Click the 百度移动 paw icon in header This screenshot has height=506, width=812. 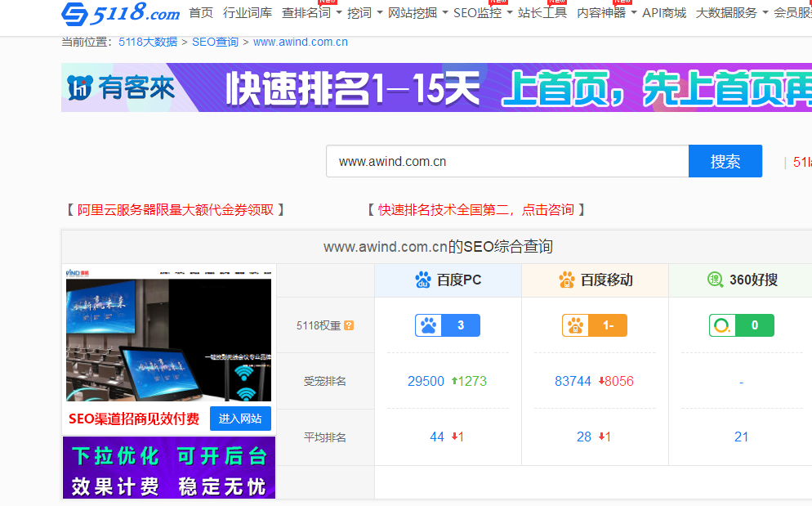coord(567,280)
